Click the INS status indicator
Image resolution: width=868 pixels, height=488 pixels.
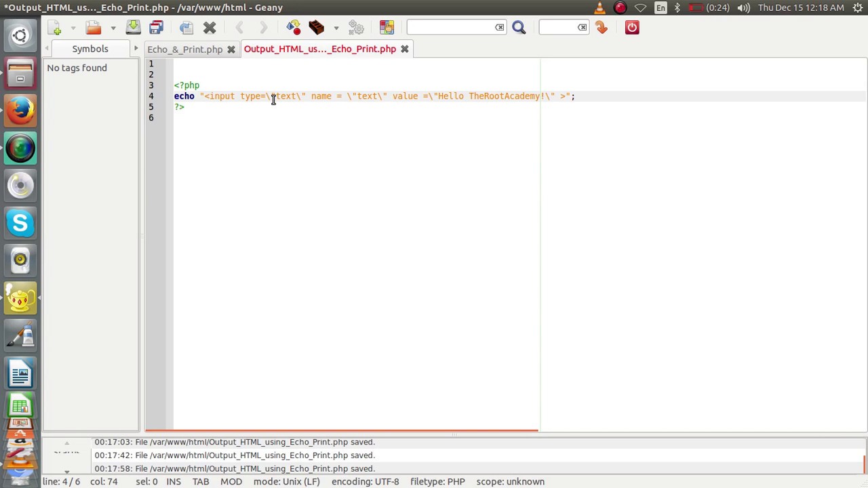pos(174,482)
